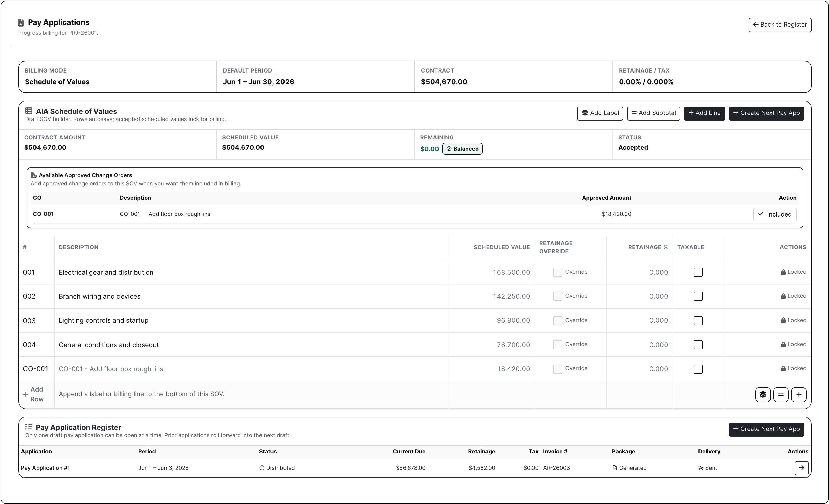Click the $18,420.00 approved amount
The width and height of the screenshot is (829, 504).
pyautogui.click(x=616, y=214)
